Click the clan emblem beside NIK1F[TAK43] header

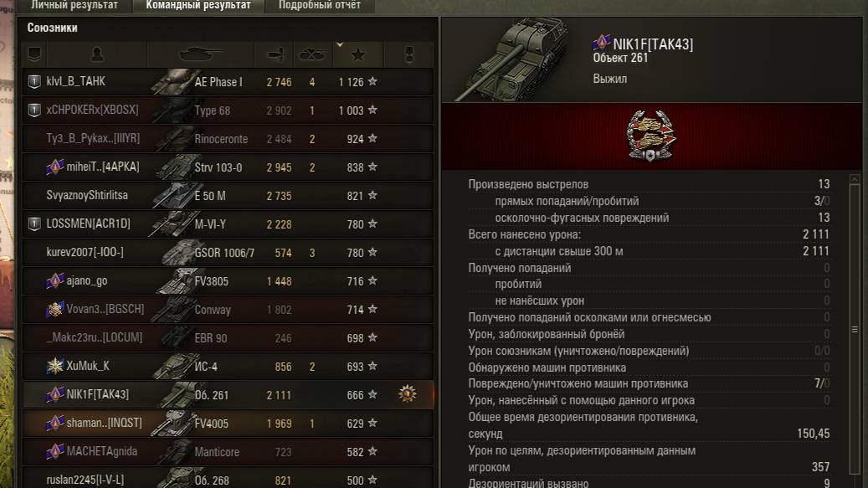(601, 42)
